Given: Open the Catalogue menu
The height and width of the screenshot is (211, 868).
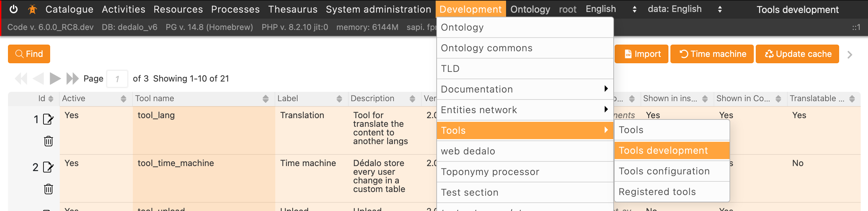Looking at the screenshot, I should click(69, 9).
